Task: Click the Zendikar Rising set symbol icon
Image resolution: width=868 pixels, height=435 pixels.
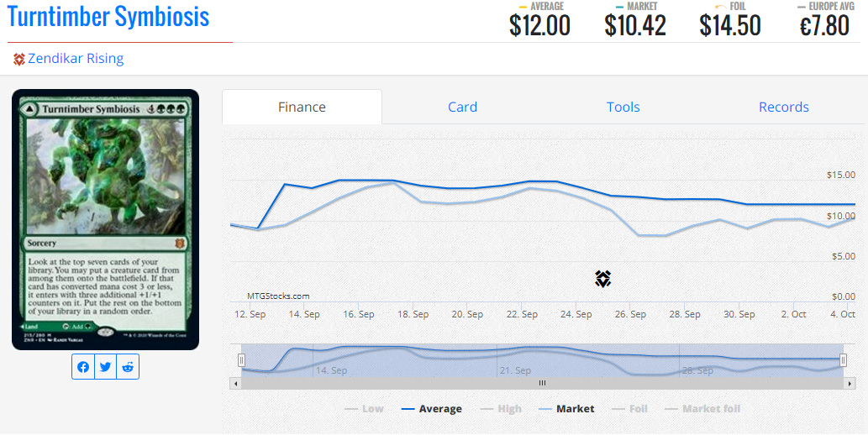Action: coord(18,60)
